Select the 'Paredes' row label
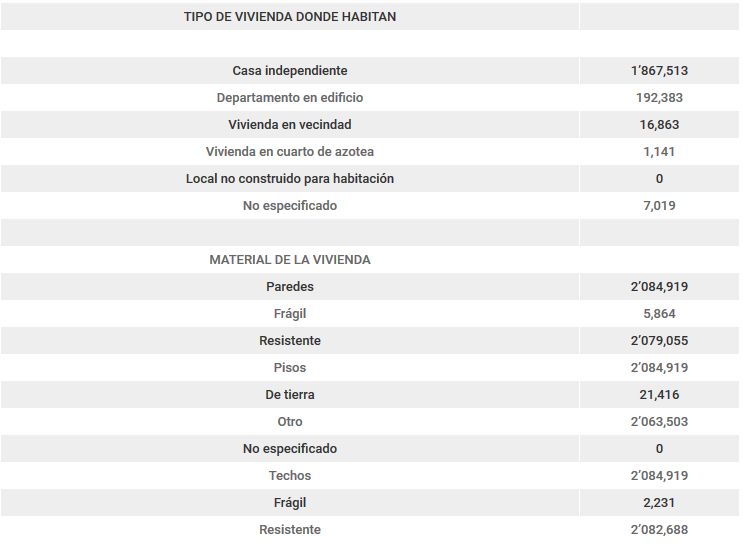The width and height of the screenshot is (743, 552). tap(290, 287)
